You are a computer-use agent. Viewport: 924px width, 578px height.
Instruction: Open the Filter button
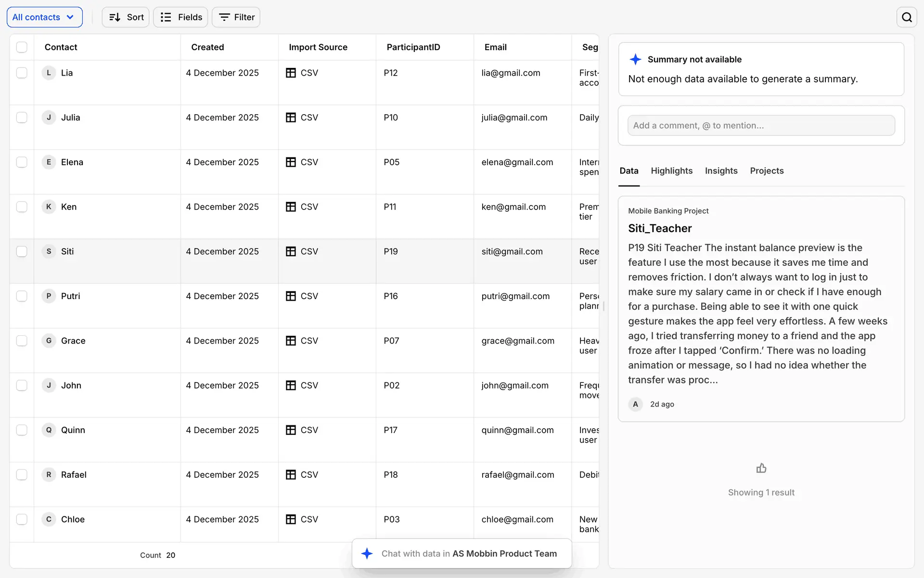click(x=236, y=17)
